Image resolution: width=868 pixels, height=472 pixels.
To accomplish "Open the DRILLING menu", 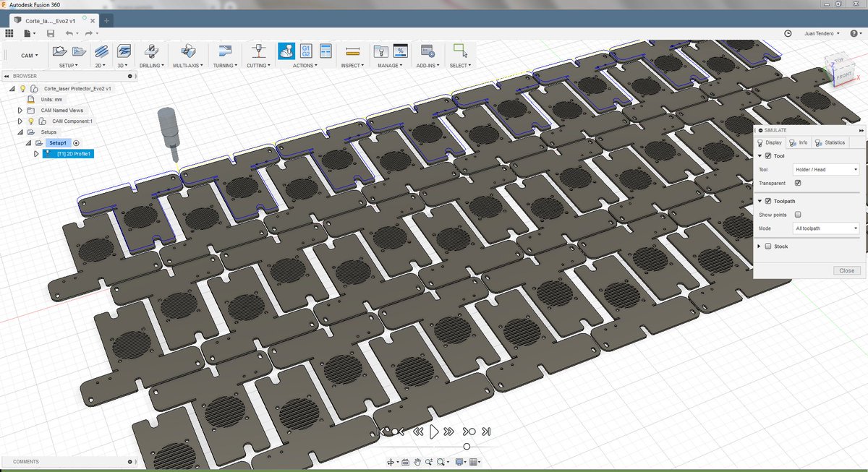I will click(151, 65).
